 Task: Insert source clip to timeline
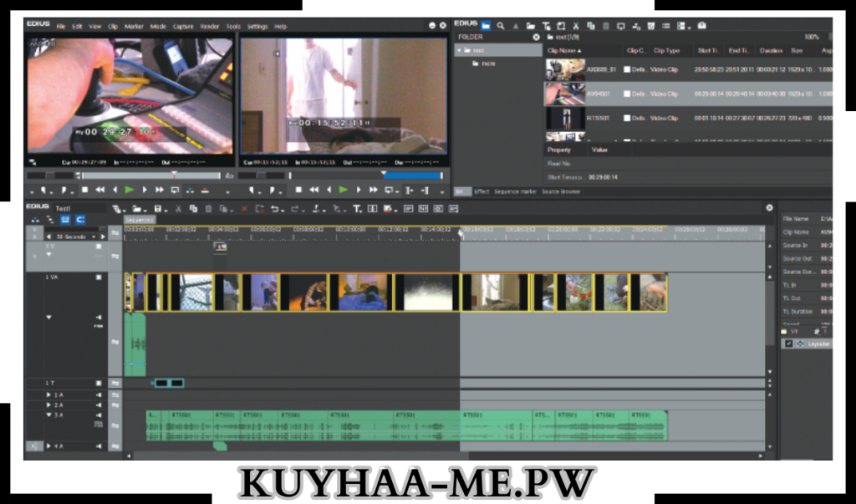[x=190, y=190]
